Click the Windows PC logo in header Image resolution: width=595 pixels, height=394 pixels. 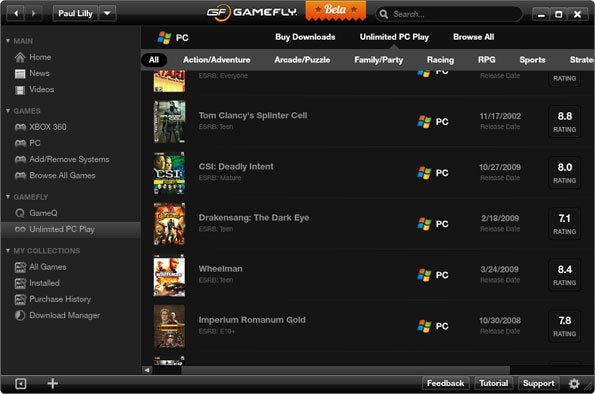[x=164, y=38]
